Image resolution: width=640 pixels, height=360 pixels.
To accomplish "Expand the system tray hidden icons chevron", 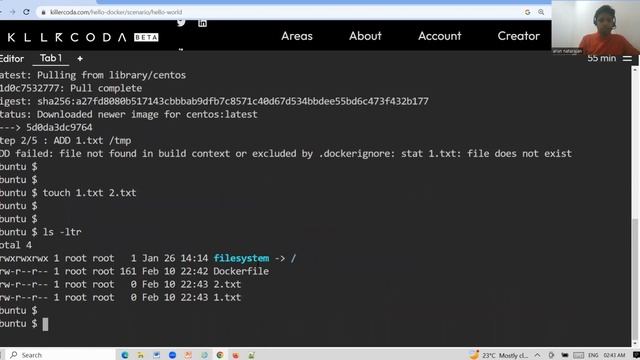I will coord(537,355).
